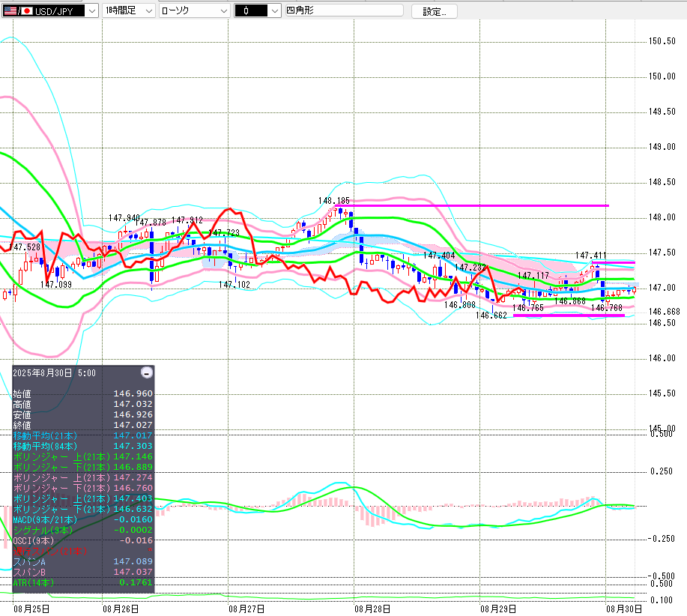Click the 147.528 price label

coord(25,247)
